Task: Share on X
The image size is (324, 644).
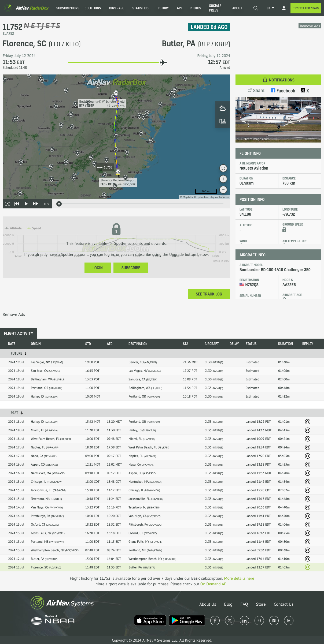Action: pos(305,91)
